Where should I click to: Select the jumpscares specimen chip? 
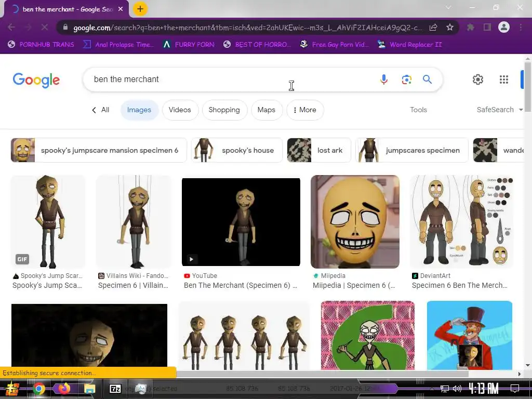click(x=411, y=150)
